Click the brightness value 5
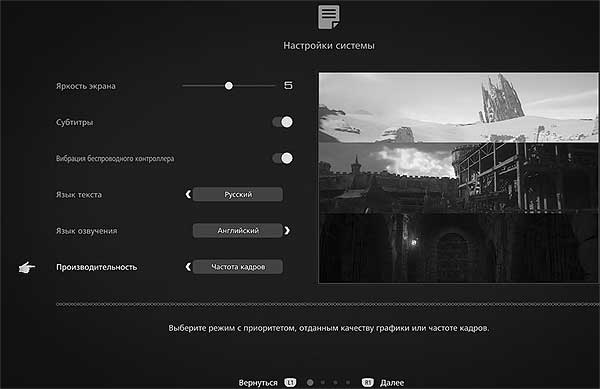600x389 pixels. click(288, 85)
